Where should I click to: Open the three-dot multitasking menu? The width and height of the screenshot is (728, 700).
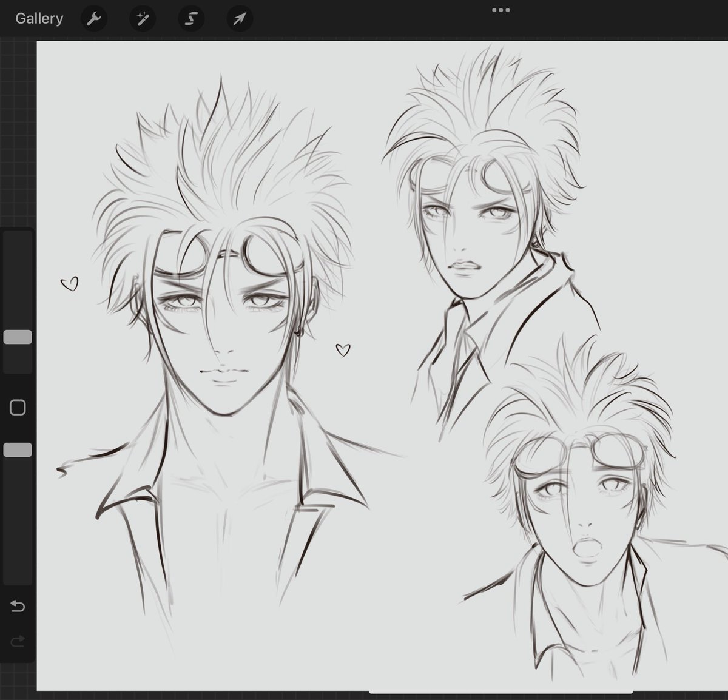500,10
